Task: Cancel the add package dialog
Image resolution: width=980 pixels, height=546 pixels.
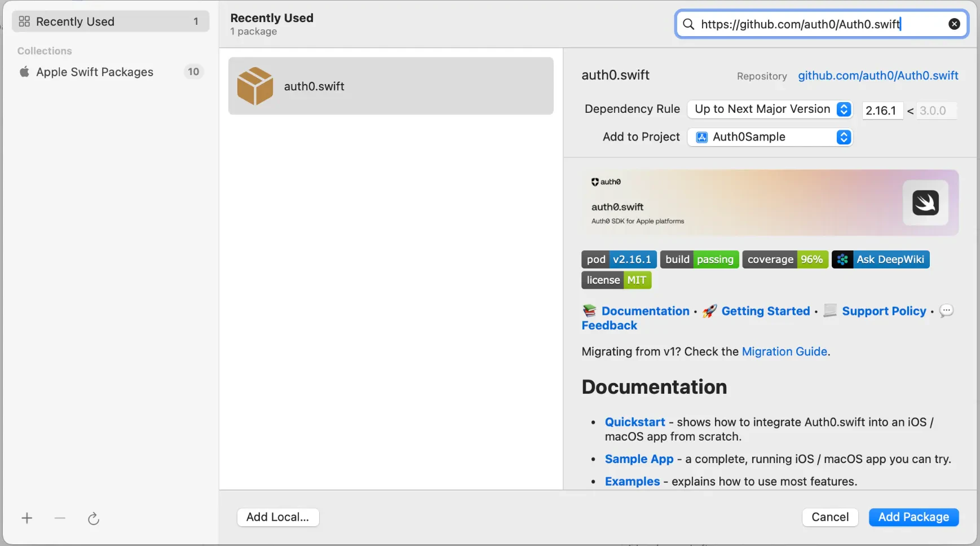Action: pyautogui.click(x=830, y=517)
